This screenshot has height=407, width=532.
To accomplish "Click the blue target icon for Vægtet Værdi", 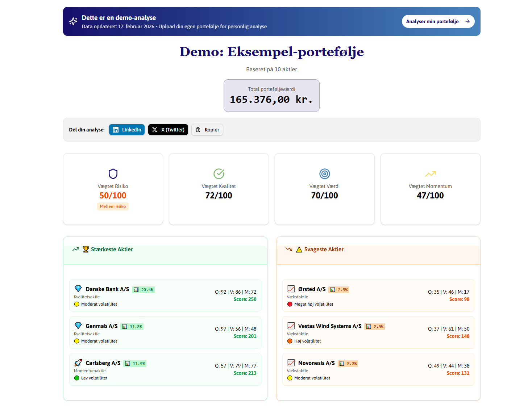I will coord(324,174).
